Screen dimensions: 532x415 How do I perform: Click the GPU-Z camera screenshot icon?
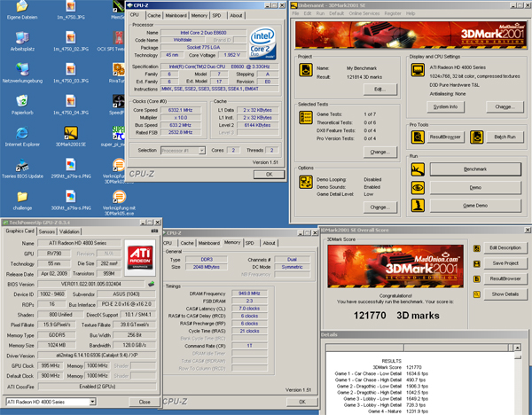pyautogui.click(x=154, y=229)
